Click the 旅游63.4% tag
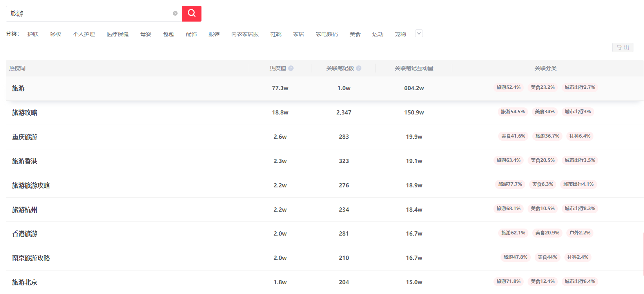Screen dimensions: 644x294 tap(508, 160)
